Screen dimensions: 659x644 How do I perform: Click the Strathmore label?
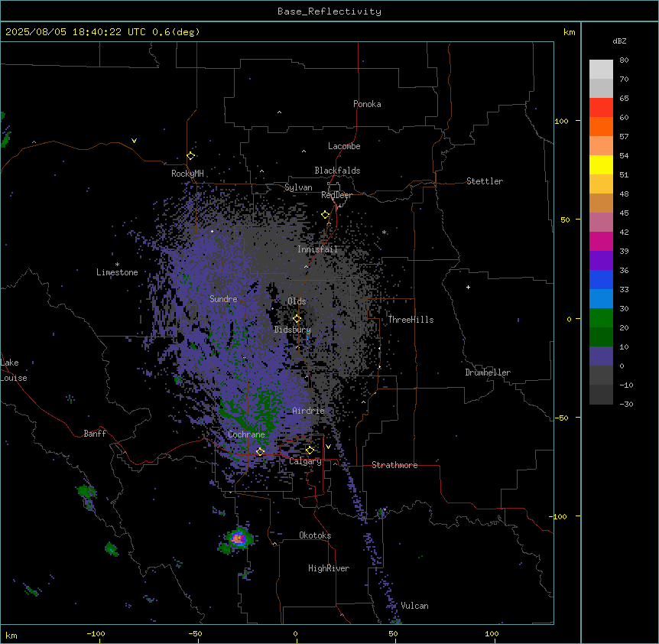tap(394, 465)
